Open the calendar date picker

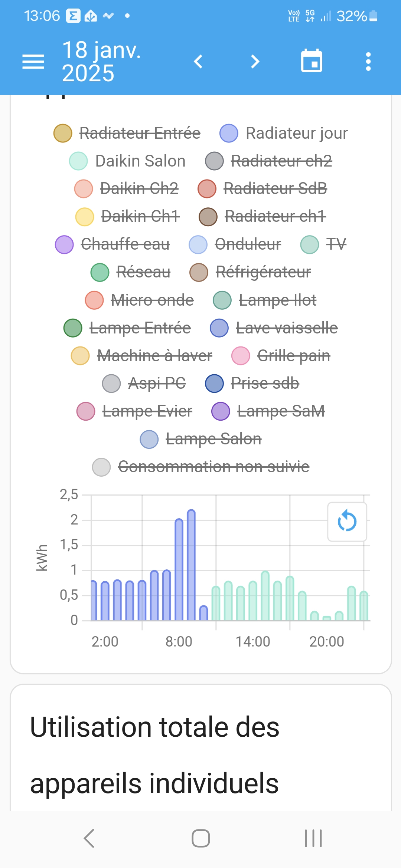312,61
